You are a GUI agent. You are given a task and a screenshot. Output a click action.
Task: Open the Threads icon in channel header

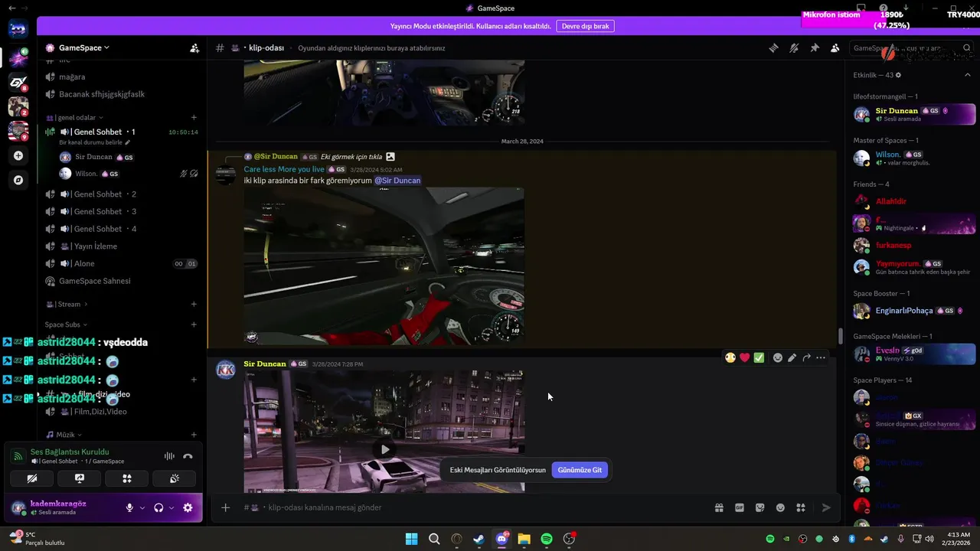tap(773, 47)
